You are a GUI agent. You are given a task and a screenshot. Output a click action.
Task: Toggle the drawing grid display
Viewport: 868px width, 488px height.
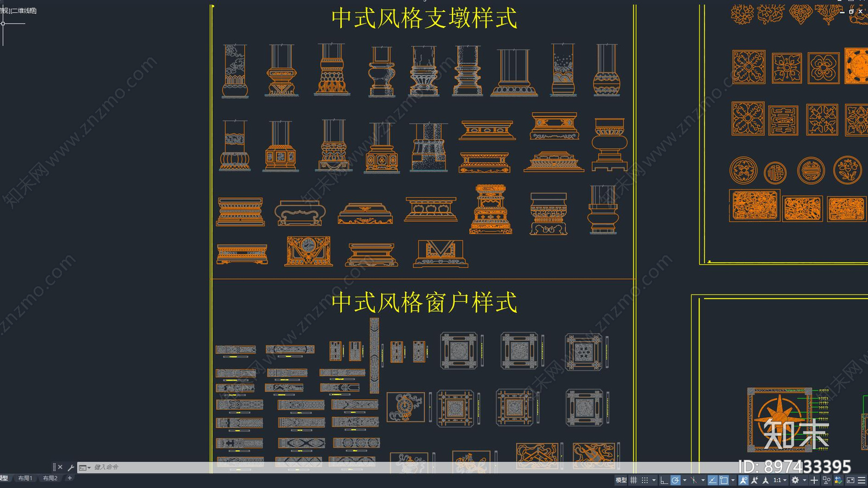pos(633,480)
